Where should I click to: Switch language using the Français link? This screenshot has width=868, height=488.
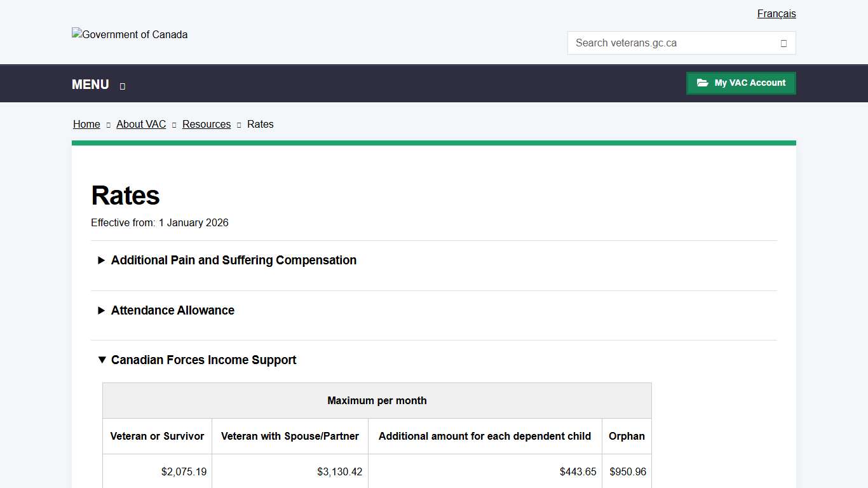776,14
